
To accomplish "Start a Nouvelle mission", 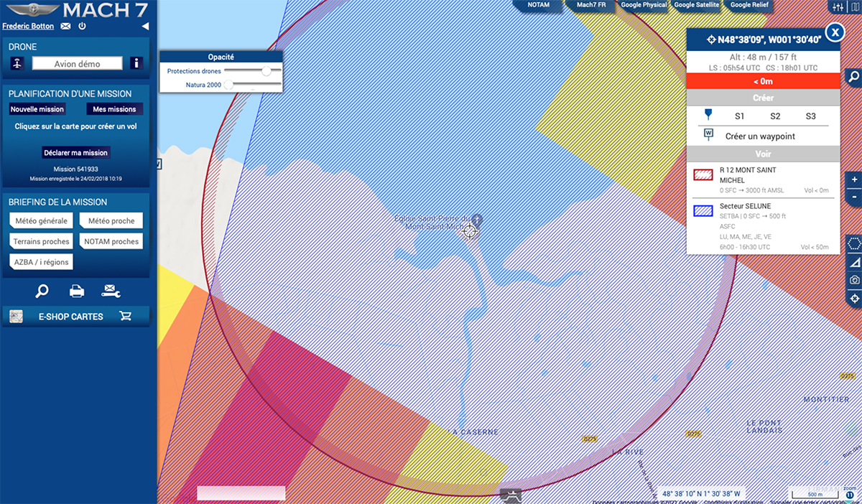I will click(37, 109).
